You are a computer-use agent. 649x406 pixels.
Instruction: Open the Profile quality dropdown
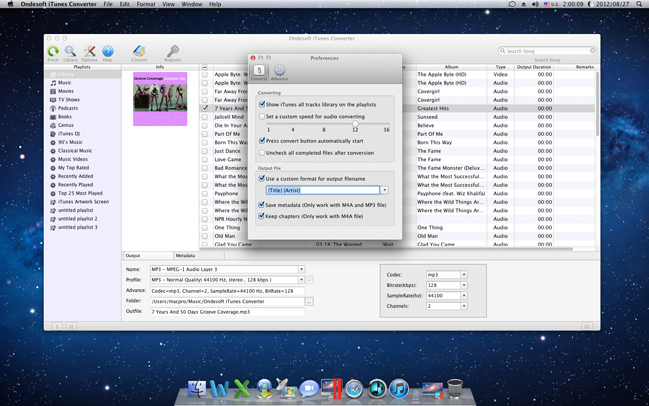[302, 280]
